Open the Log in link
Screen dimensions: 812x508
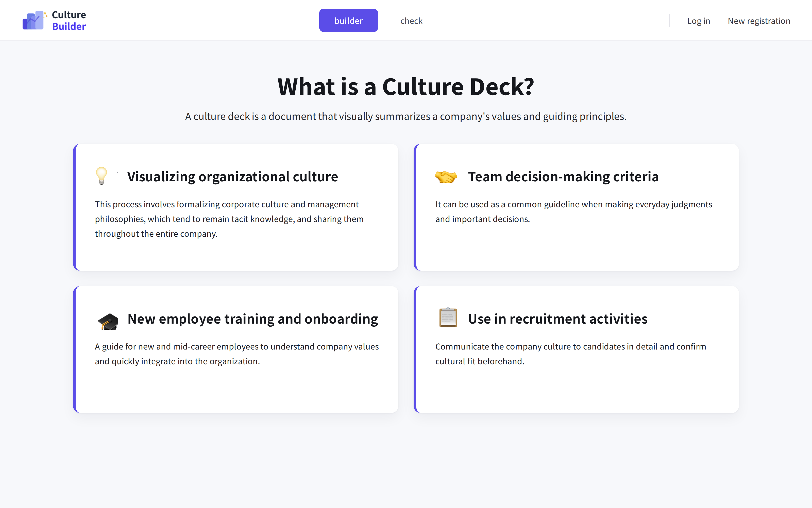click(x=698, y=21)
